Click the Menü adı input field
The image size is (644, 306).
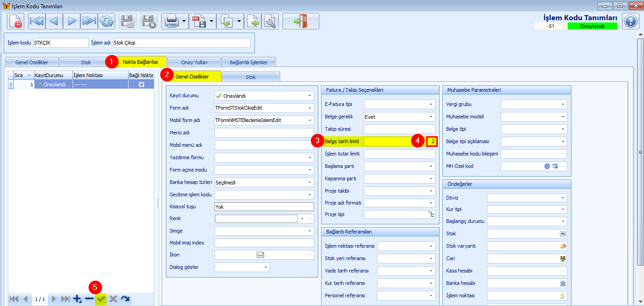tap(264, 133)
